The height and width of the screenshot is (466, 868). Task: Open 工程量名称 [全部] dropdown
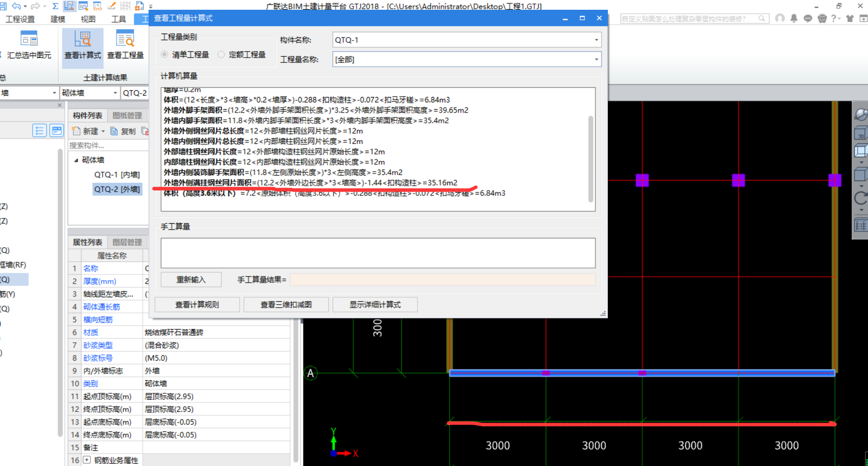tap(596, 59)
